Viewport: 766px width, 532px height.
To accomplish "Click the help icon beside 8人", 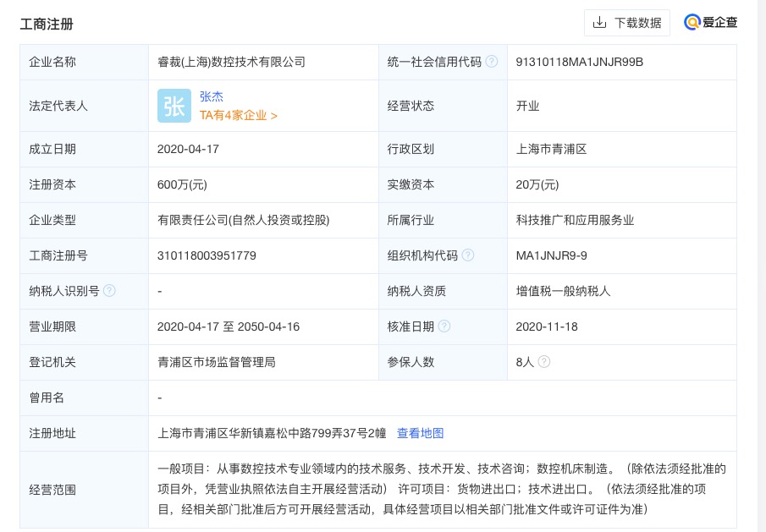I will coord(543,362).
